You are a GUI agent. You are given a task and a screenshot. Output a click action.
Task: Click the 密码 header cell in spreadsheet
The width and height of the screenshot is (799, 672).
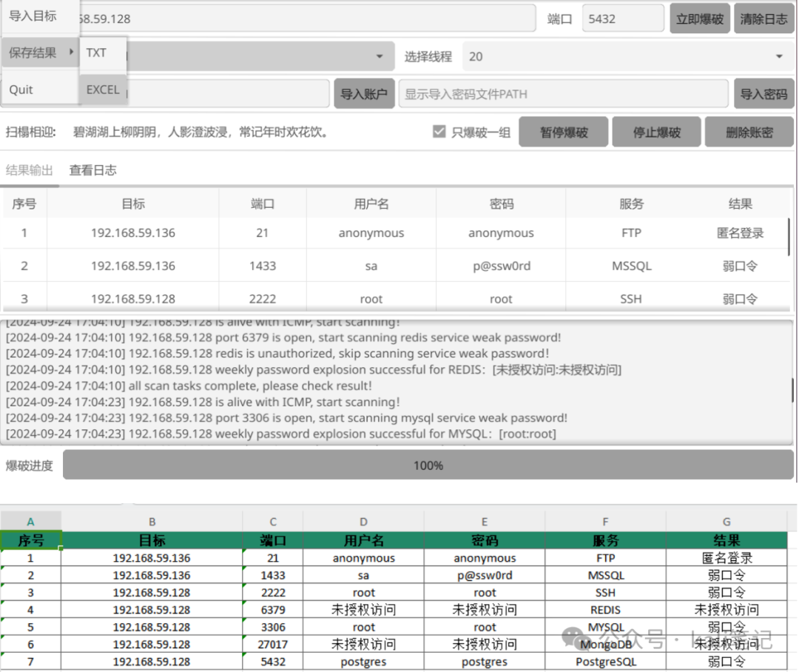click(484, 540)
